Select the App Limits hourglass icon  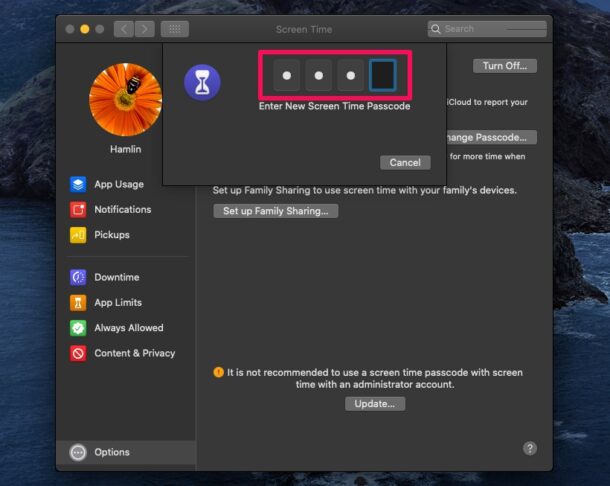click(x=78, y=302)
